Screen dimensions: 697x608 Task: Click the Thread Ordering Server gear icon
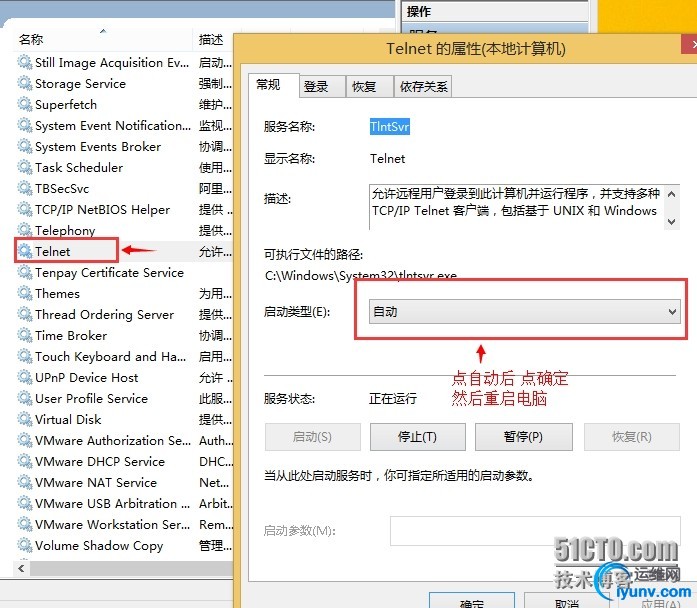[24, 314]
